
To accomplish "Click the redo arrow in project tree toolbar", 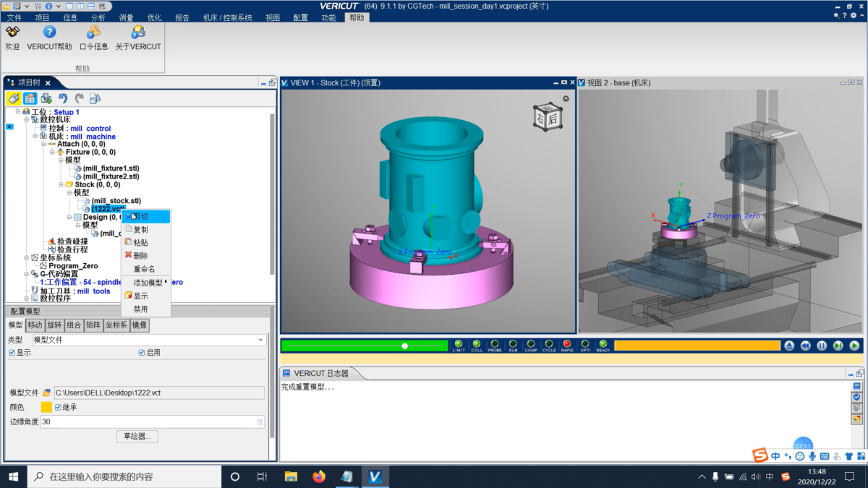I will tap(79, 98).
